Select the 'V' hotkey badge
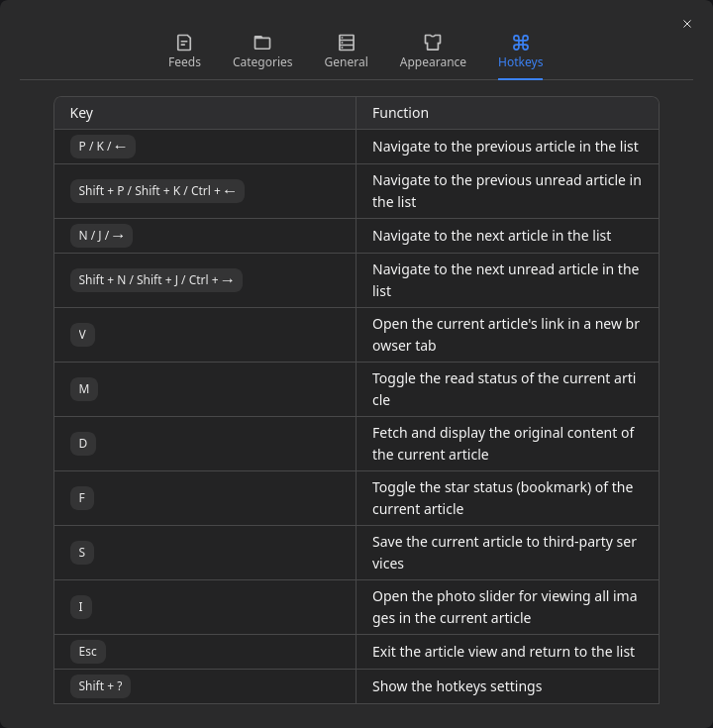Image resolution: width=713 pixels, height=728 pixels. click(x=82, y=335)
